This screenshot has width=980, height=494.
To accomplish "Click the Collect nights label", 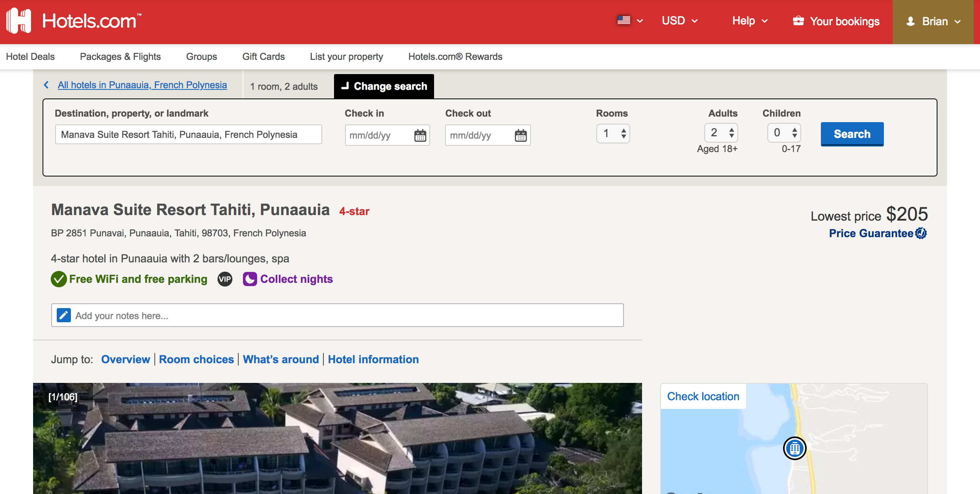I will 297,279.
